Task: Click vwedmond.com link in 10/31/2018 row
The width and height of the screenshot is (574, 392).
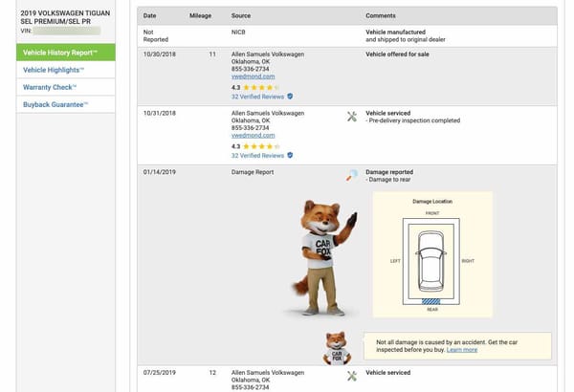Action: pos(253,136)
